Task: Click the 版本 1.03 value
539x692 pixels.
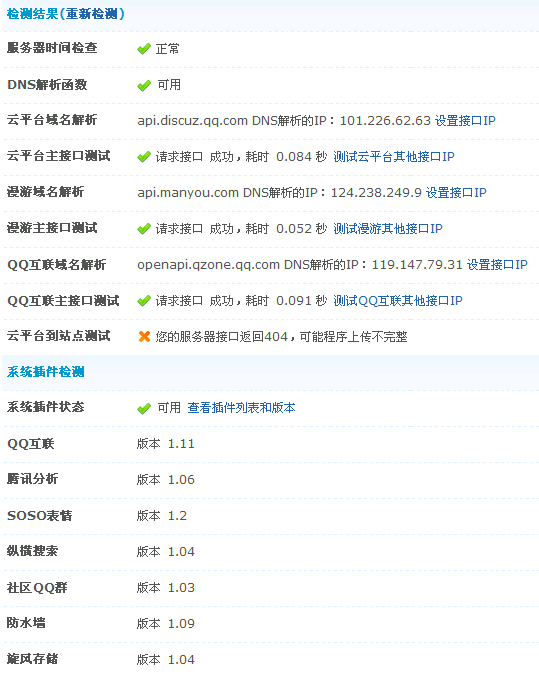Action: pyautogui.click(x=166, y=588)
